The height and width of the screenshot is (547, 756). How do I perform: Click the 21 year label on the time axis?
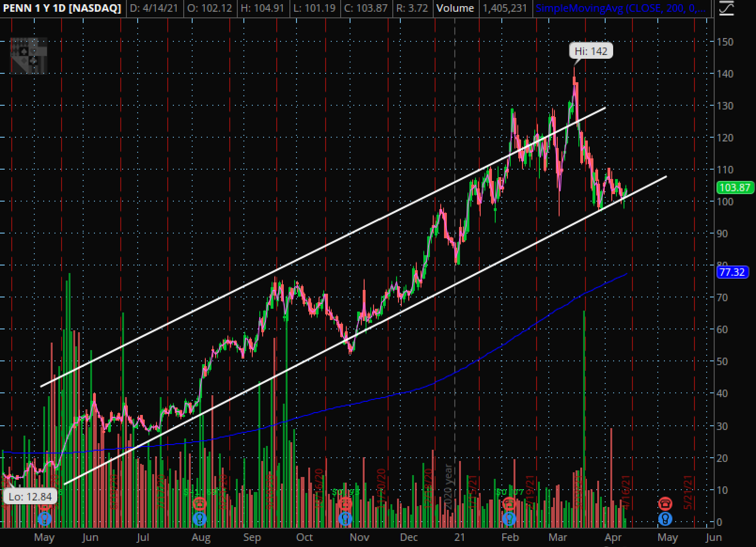coord(460,537)
